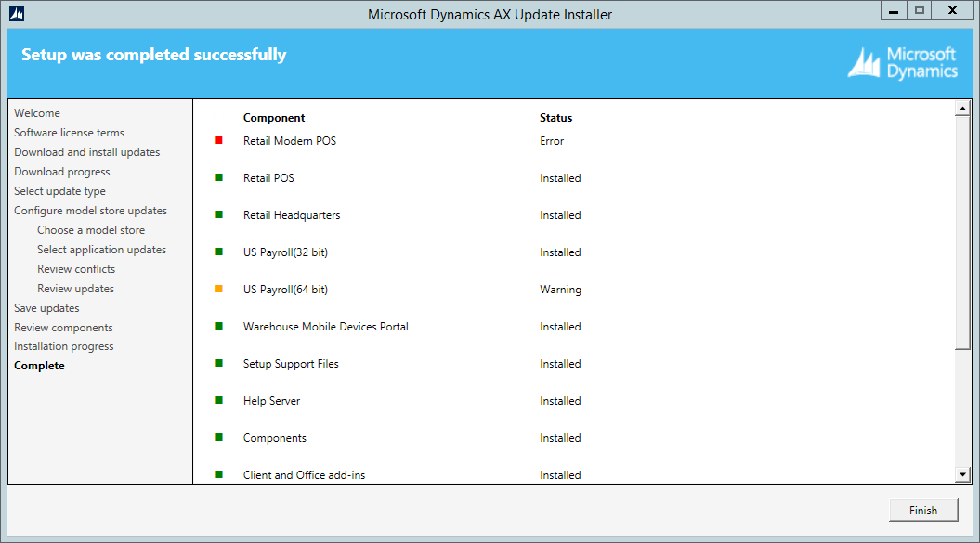
Task: Click the Component column header
Action: [x=274, y=118]
